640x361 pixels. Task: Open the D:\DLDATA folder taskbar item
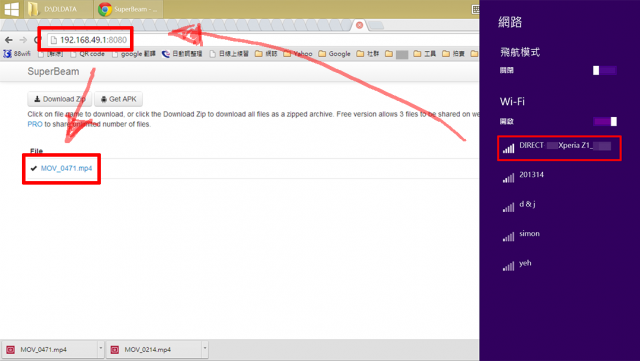click(58, 9)
